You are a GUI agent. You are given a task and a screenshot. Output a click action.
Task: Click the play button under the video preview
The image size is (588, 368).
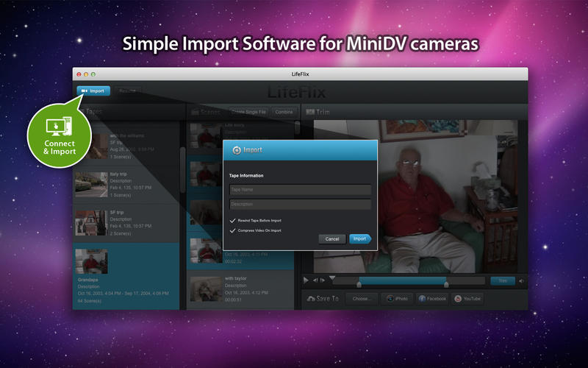[x=306, y=280]
